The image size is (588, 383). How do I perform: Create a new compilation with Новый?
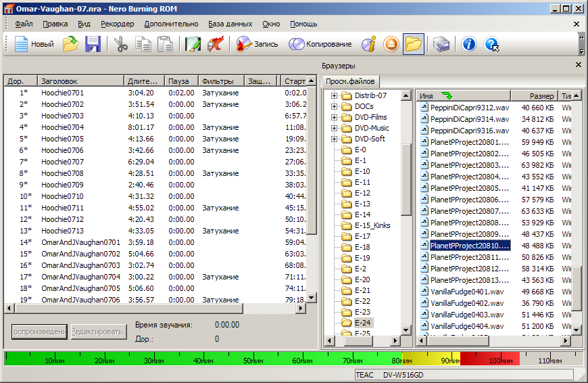[x=34, y=44]
